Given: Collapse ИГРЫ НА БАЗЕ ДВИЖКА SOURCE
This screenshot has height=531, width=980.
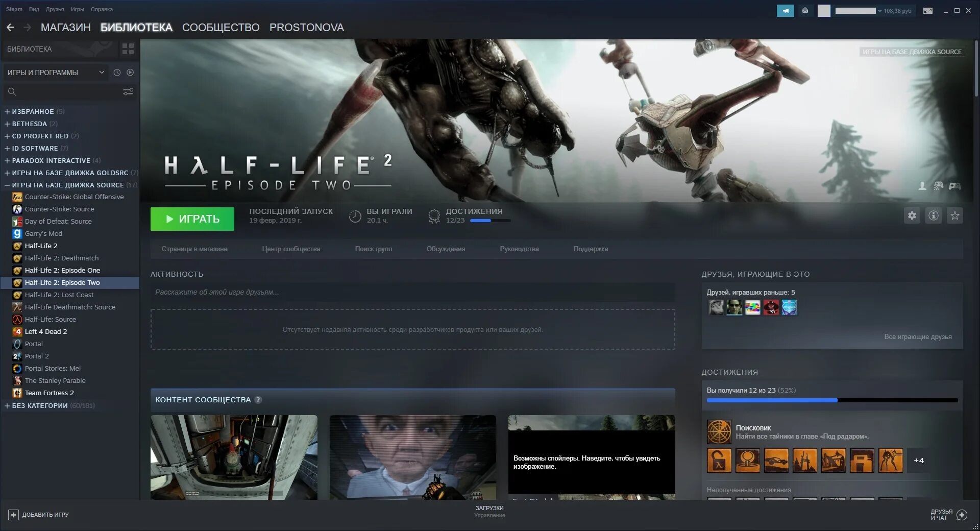Looking at the screenshot, I should point(7,185).
